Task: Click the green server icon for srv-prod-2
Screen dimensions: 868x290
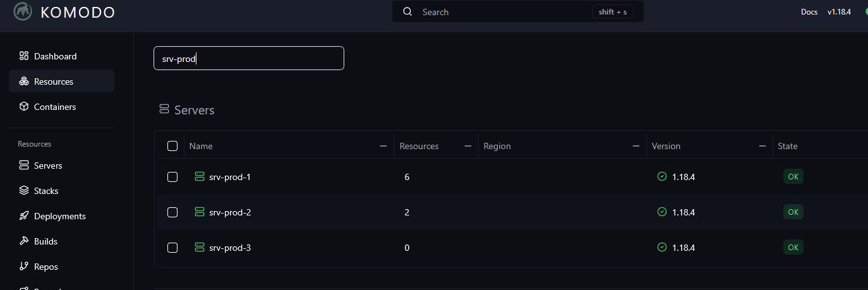Action: click(x=200, y=212)
